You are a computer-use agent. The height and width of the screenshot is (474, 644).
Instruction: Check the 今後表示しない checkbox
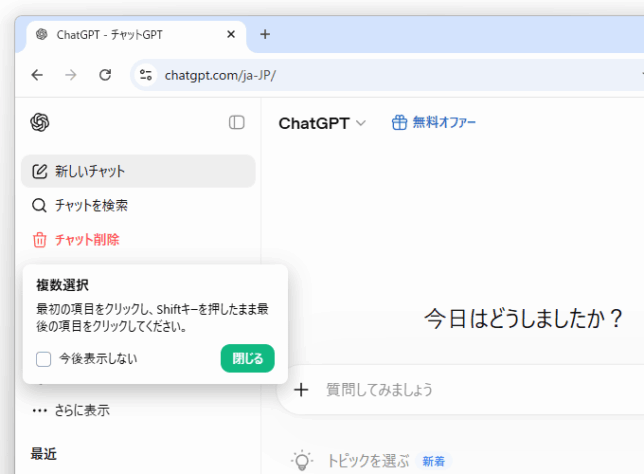pyautogui.click(x=44, y=359)
